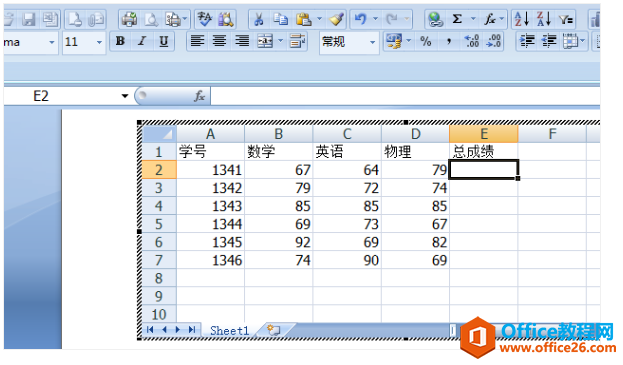Screen dimensions: 623x365
Task: Open the font size 11 dropdown
Action: click(x=99, y=42)
